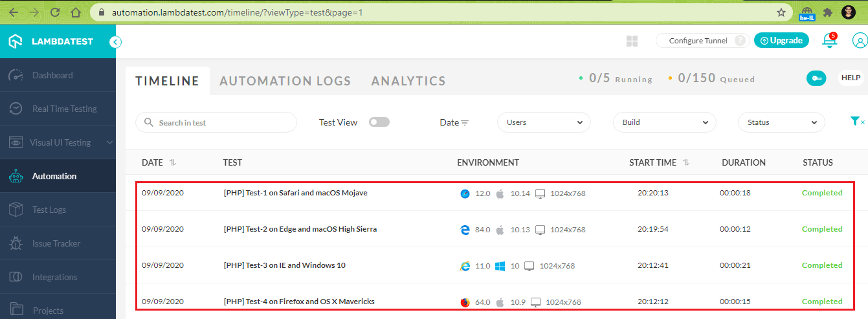
Task: Switch to the Automation Logs tab
Action: tap(285, 81)
